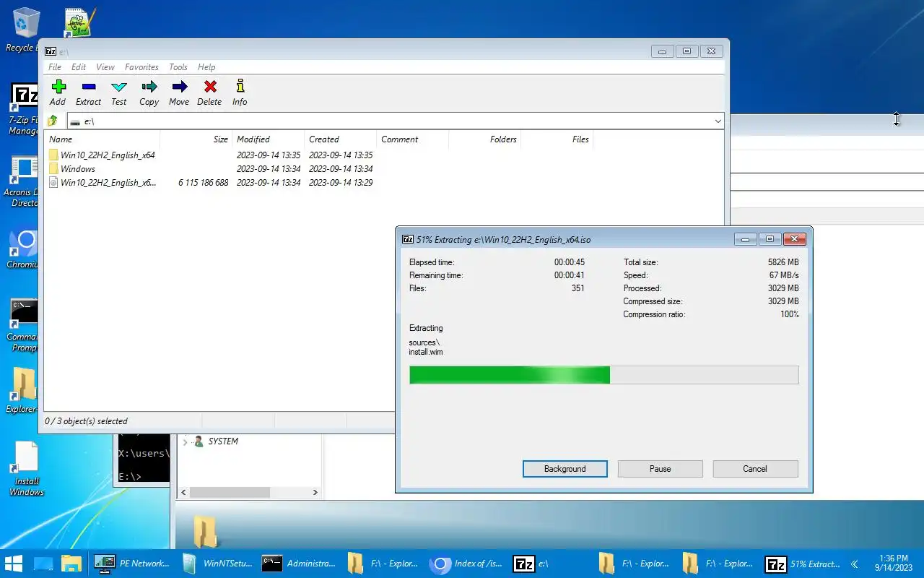Click the Move toolbar icon
The image size is (924, 578).
[179, 92]
